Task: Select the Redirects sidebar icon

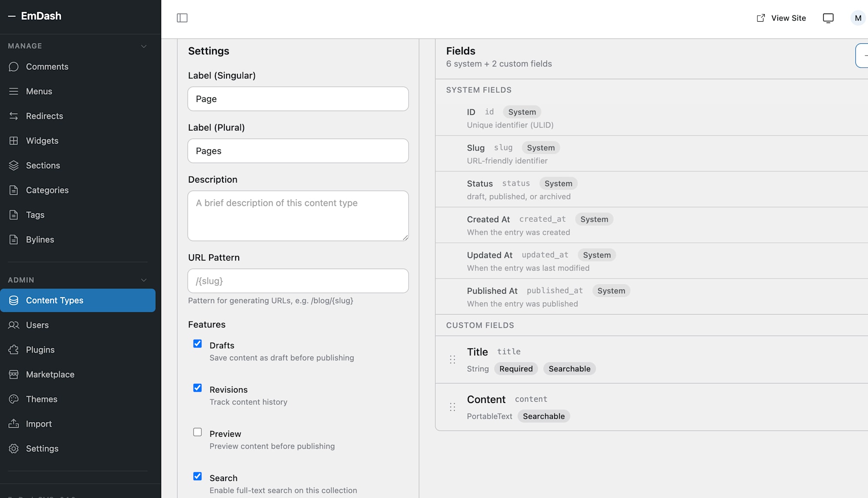Action: tap(13, 116)
